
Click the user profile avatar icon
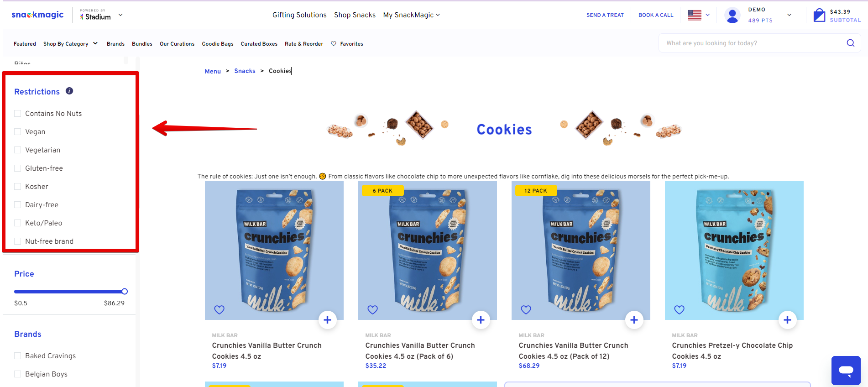click(x=732, y=15)
